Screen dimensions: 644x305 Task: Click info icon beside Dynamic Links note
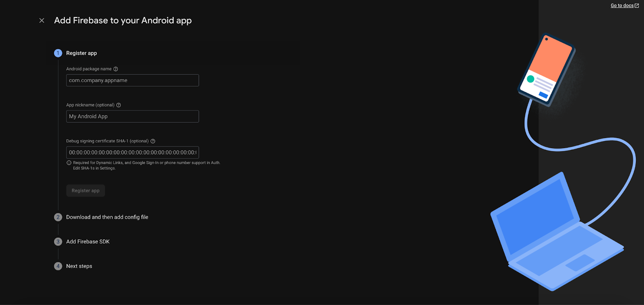pos(69,163)
